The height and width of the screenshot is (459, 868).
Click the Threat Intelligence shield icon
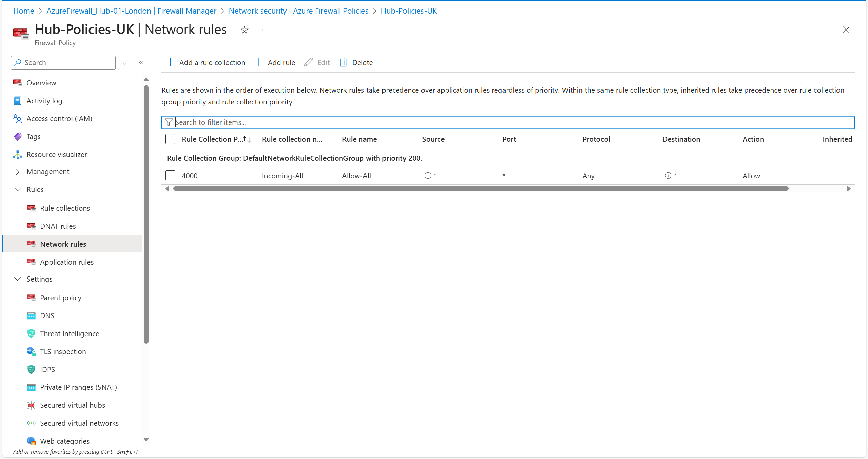pyautogui.click(x=31, y=333)
